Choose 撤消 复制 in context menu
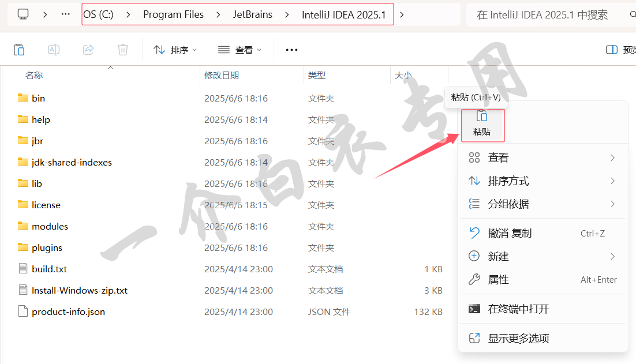This screenshot has height=364, width=636. pyautogui.click(x=543, y=234)
